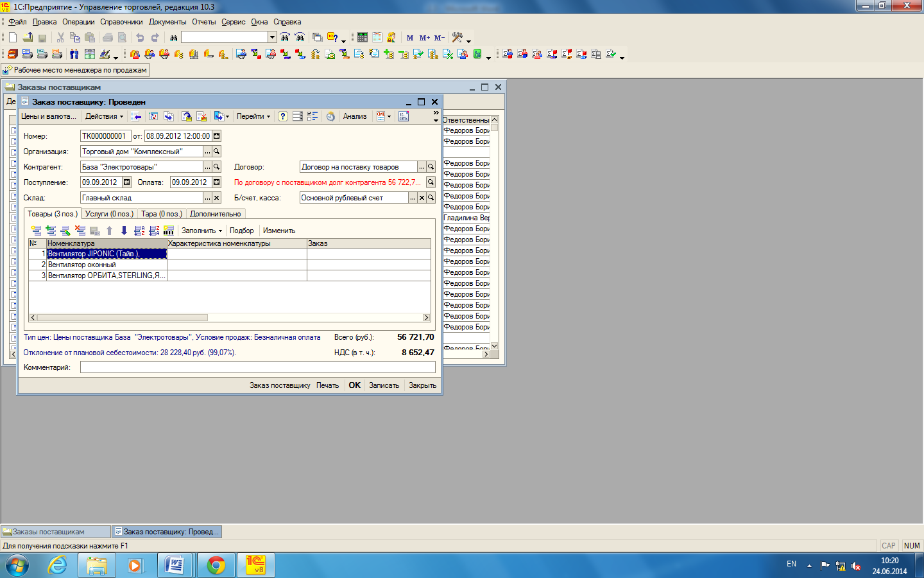This screenshot has width=924, height=578.
Task: Sort the goods rows ascending A-Z
Action: [139, 231]
